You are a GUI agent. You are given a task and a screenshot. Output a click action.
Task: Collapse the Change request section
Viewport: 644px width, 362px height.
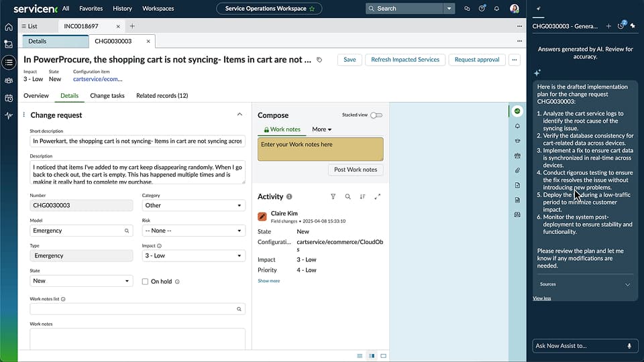pyautogui.click(x=240, y=115)
